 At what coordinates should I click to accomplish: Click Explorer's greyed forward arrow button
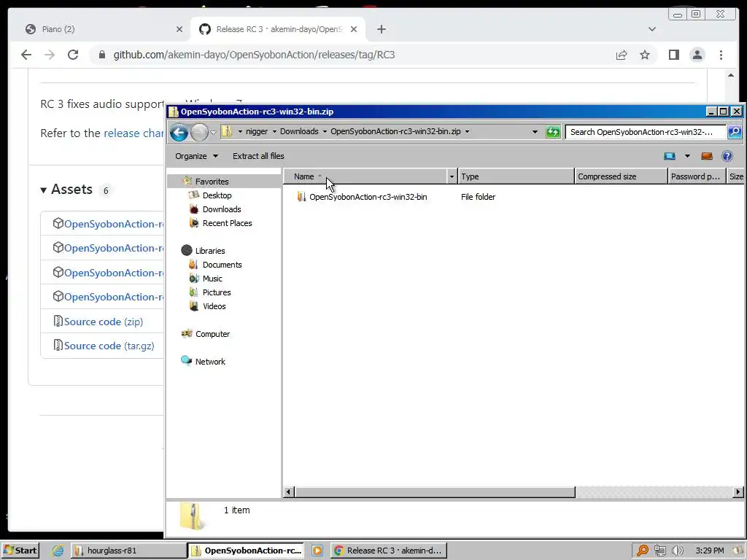coord(199,132)
